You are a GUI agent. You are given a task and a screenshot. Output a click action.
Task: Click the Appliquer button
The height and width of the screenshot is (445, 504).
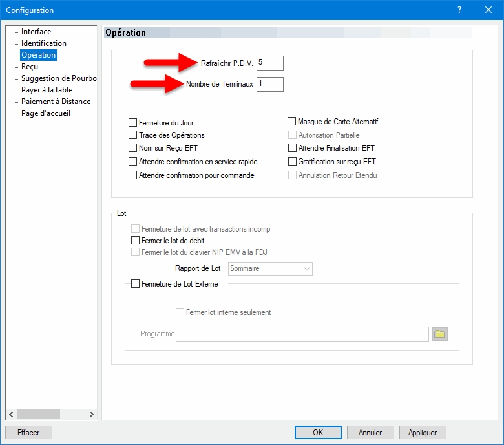[x=423, y=433]
